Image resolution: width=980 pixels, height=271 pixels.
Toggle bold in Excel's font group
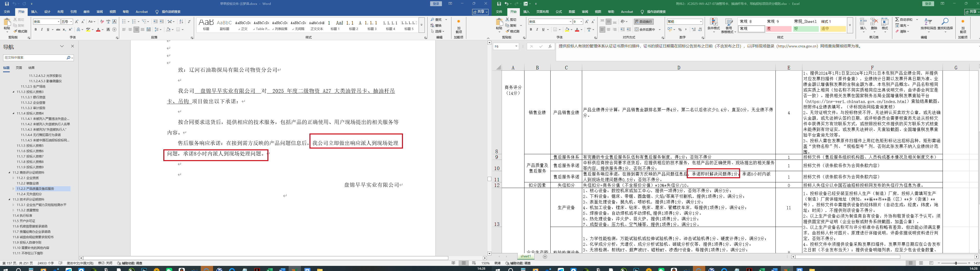coord(531,30)
